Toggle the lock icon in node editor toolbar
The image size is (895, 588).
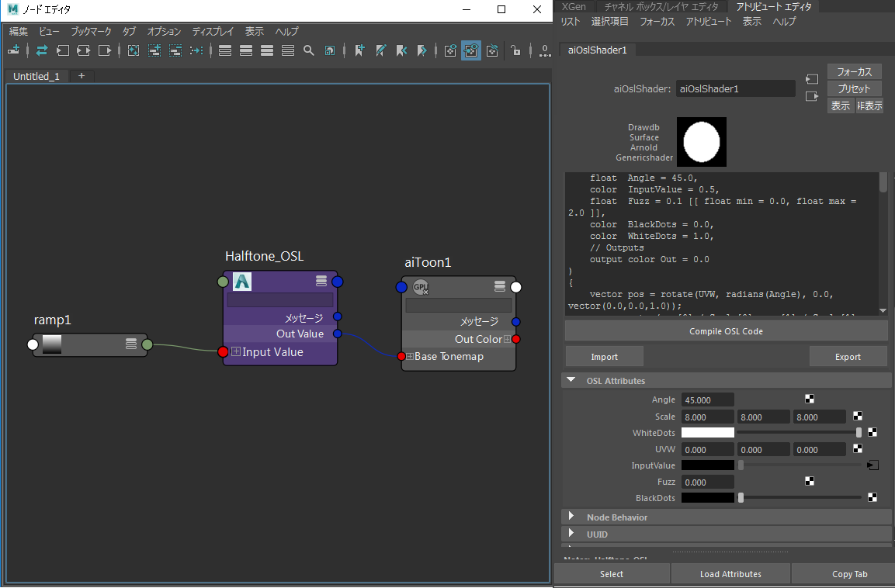(x=515, y=51)
